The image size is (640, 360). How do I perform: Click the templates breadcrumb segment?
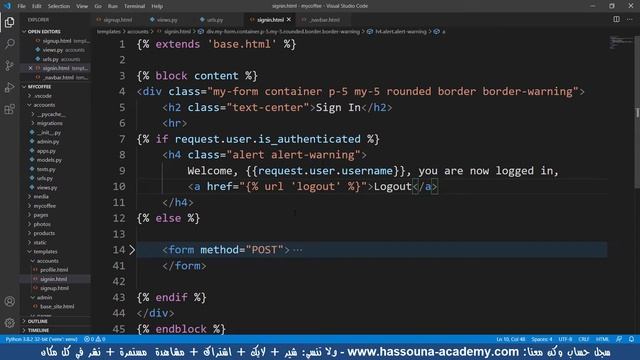pos(109,31)
